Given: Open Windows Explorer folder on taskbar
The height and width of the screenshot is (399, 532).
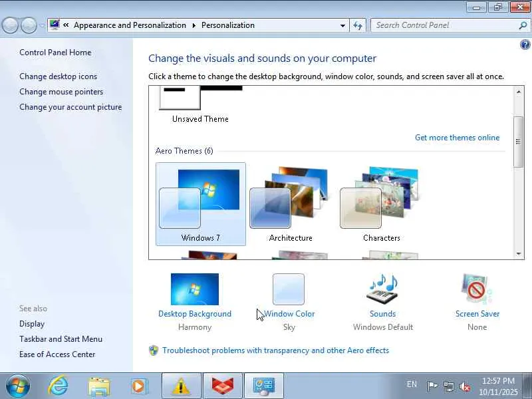Looking at the screenshot, I should (99, 386).
